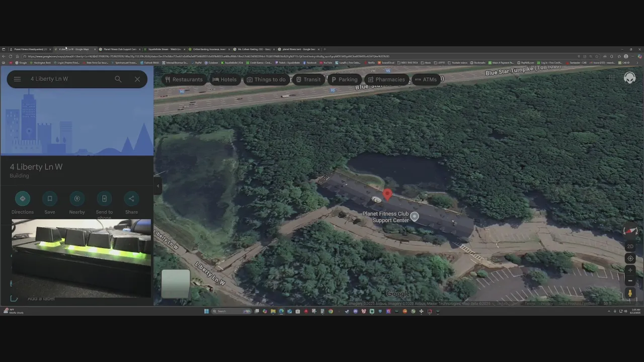Viewport: 644px width, 362px height.
Task: Open the Netflix bookmark
Action: [x=369, y=63]
